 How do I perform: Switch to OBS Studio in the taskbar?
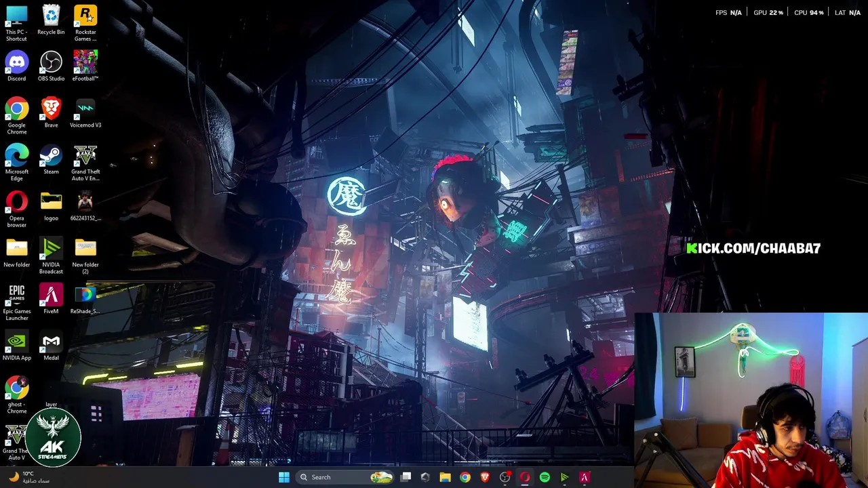505,477
